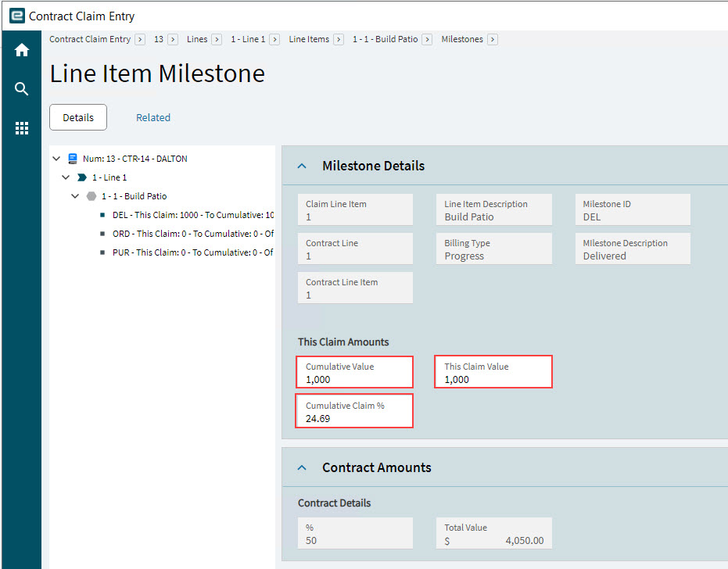728x569 pixels.
Task: Select the 1 - Line 1 tree label
Action: (109, 177)
